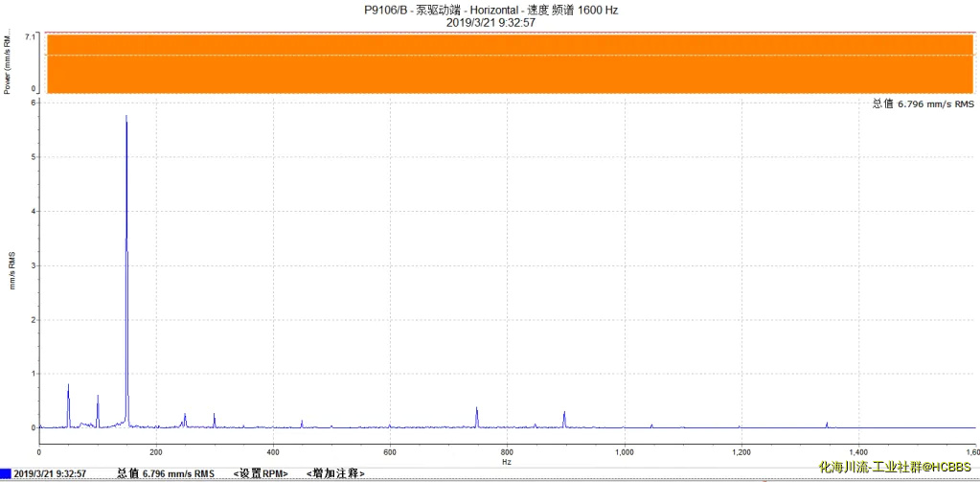Select the legend date 2019/3/21 9:32:57 at bottom
The width and height of the screenshot is (980, 482).
[x=50, y=474]
